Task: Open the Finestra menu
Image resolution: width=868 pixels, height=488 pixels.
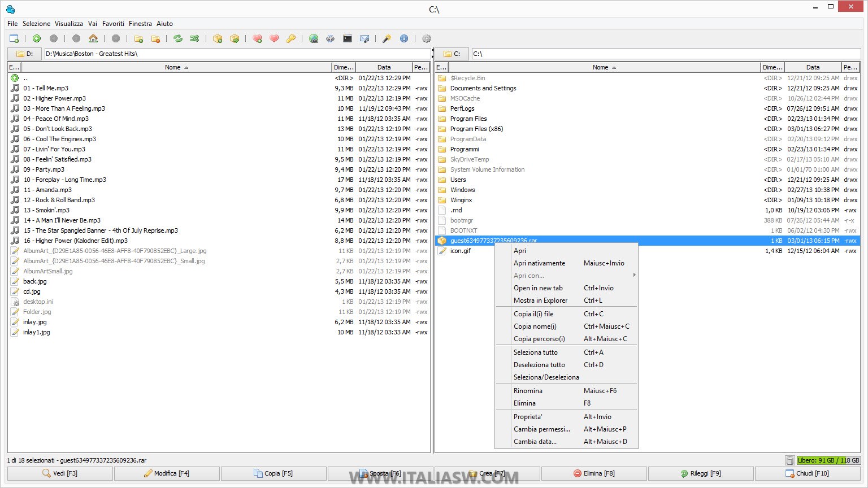Action: pos(140,24)
